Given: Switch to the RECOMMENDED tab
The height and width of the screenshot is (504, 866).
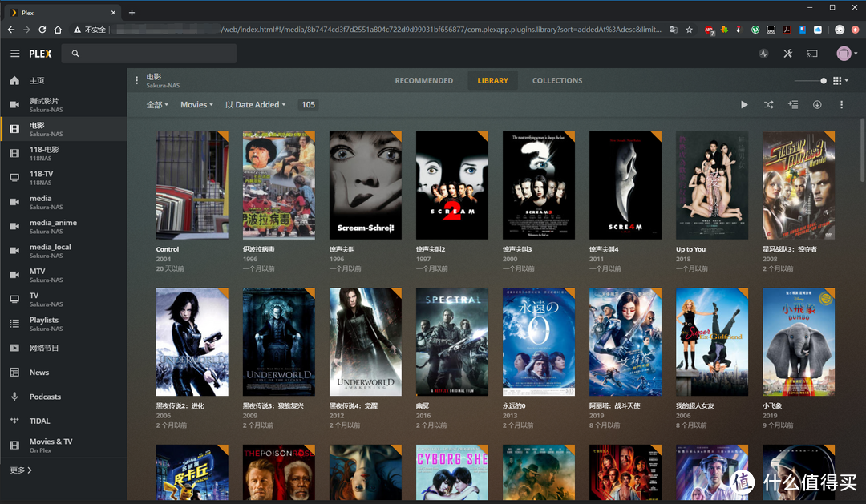Looking at the screenshot, I should click(x=423, y=81).
